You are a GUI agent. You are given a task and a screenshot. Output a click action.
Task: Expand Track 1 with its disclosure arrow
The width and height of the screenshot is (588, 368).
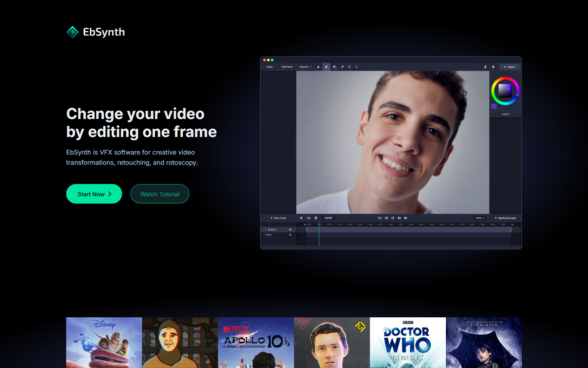[265, 230]
